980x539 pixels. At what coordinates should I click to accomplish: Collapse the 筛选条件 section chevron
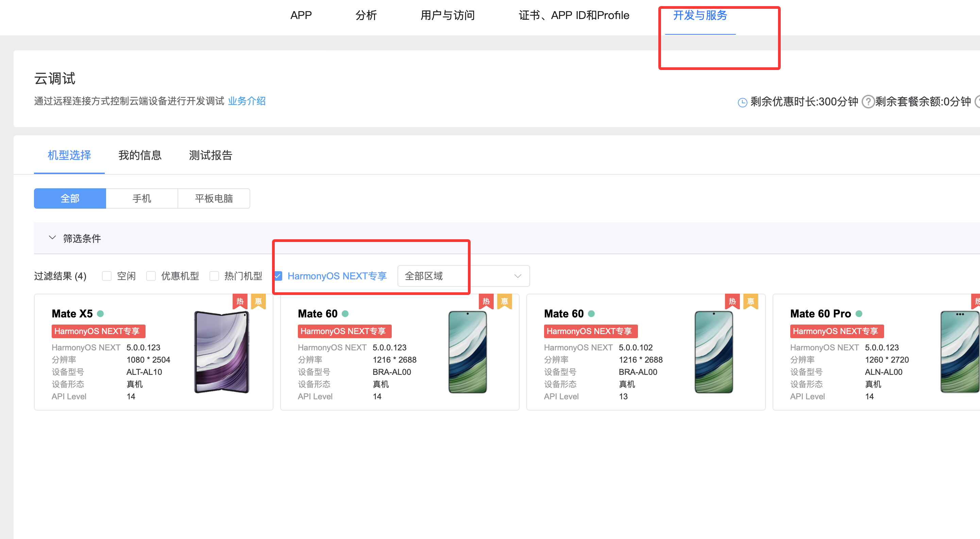[x=52, y=238]
